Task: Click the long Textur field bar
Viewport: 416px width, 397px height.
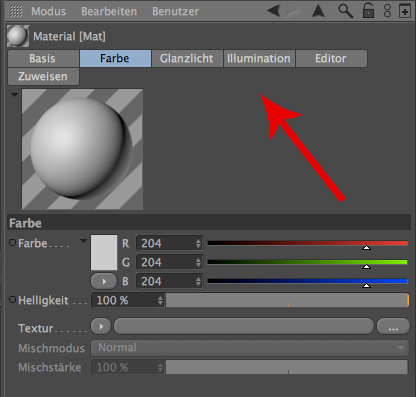Action: pyautogui.click(x=244, y=326)
